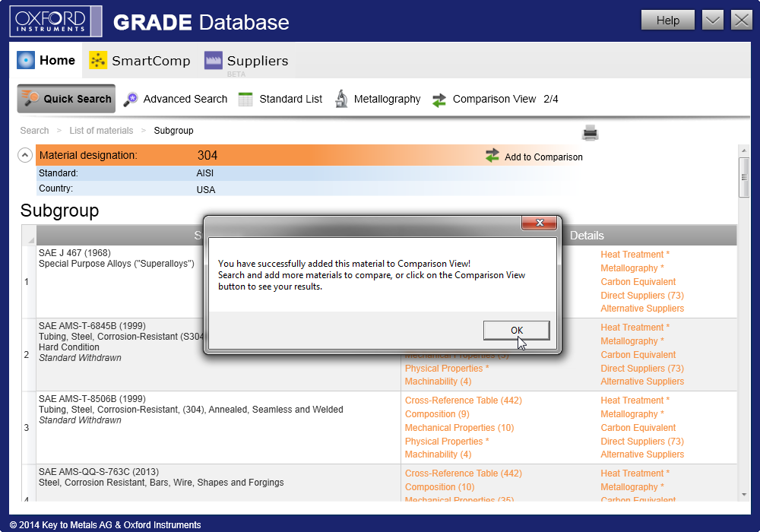Open Metallography link for SAE AMS-T-6845B

632,341
